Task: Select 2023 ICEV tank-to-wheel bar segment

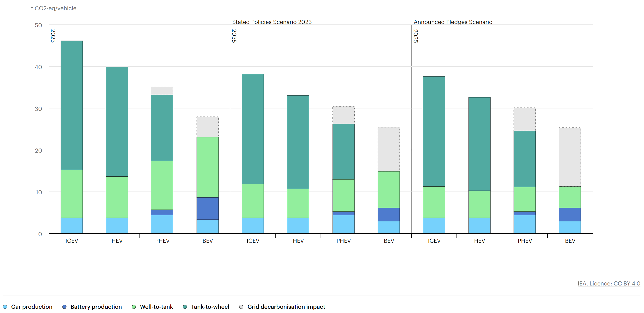Action: (72, 105)
